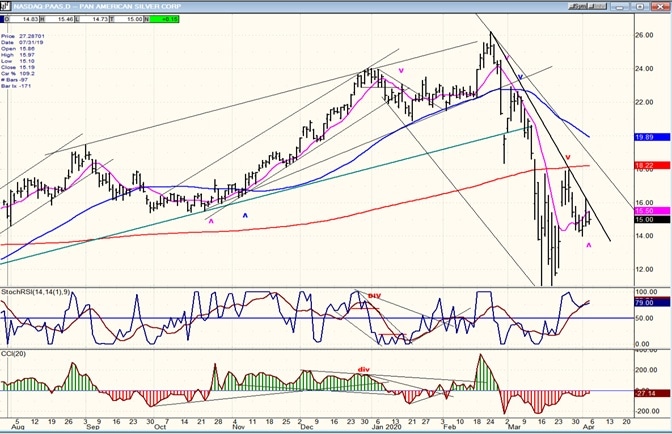Viewport: 672px width, 434px height.
Task: Click the Mar month label on time axis
Action: click(513, 428)
